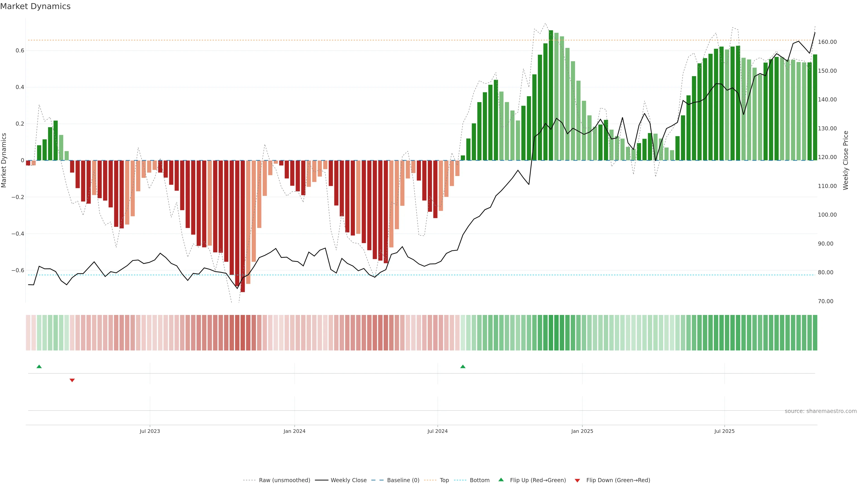Toggle the Baseline (0) legend entry
This screenshot has height=488, width=868.
403,480
